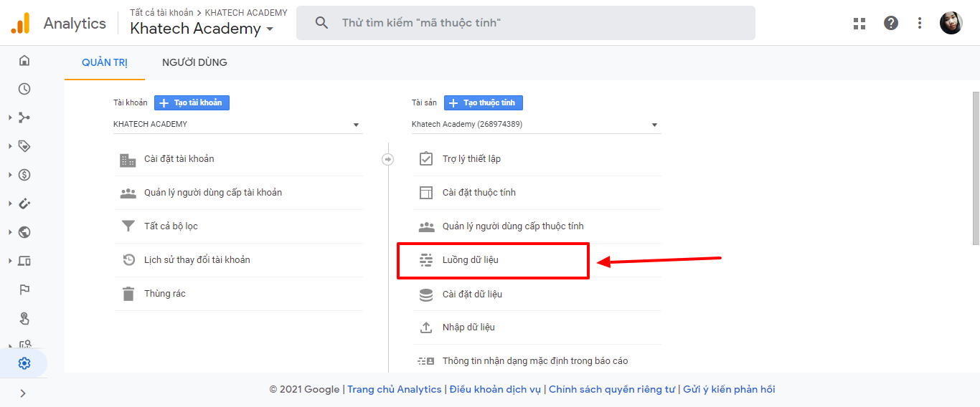Click the user profile avatar
This screenshot has height=407, width=980.
[951, 23]
